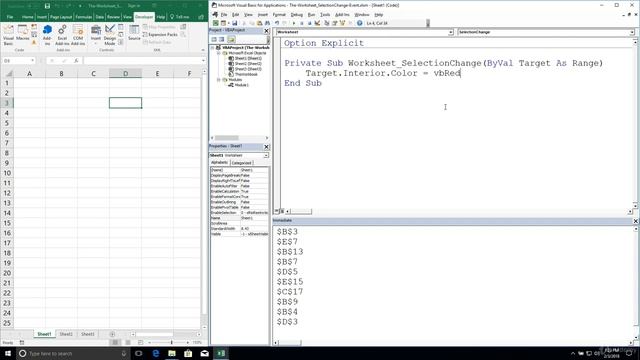Screen dimensions: 640x360
Task: Click the Excel zoom slider handle
Action: tap(171, 342)
